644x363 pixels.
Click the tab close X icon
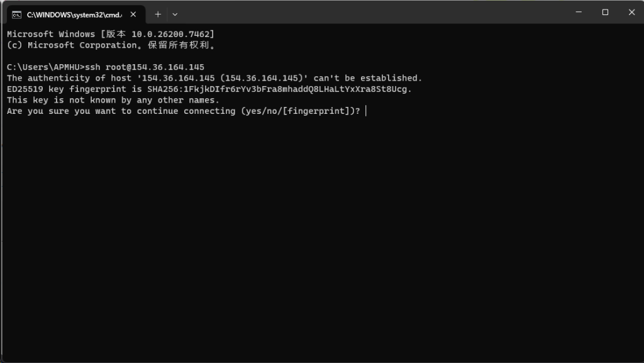(x=133, y=13)
